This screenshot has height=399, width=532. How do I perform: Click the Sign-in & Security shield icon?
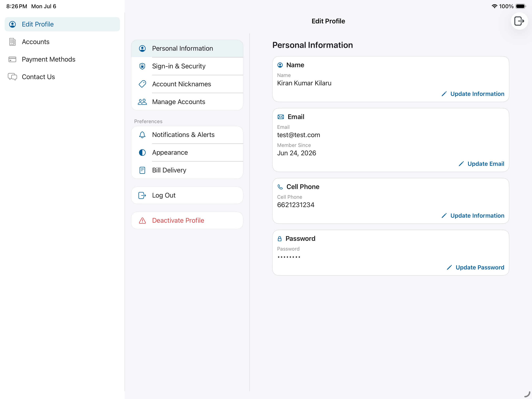coord(142,66)
